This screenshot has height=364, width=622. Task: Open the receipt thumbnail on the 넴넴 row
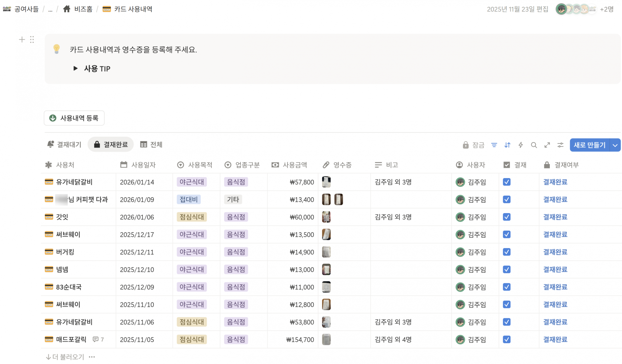pyautogui.click(x=326, y=269)
